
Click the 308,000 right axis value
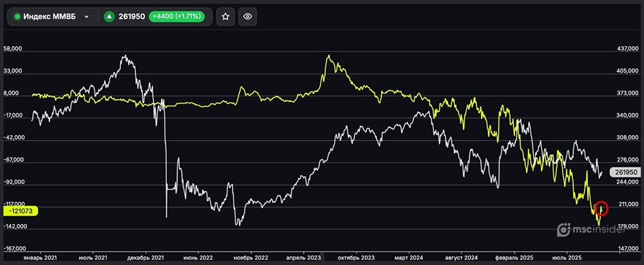[629, 138]
